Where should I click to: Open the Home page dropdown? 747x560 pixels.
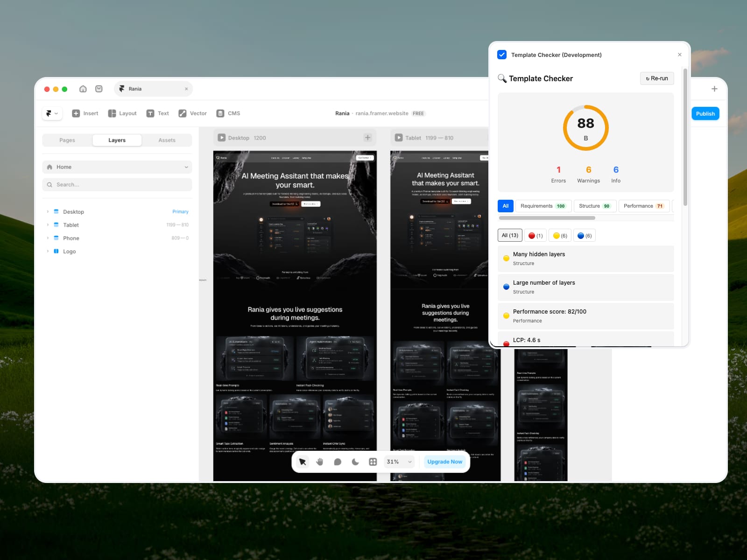tap(117, 167)
